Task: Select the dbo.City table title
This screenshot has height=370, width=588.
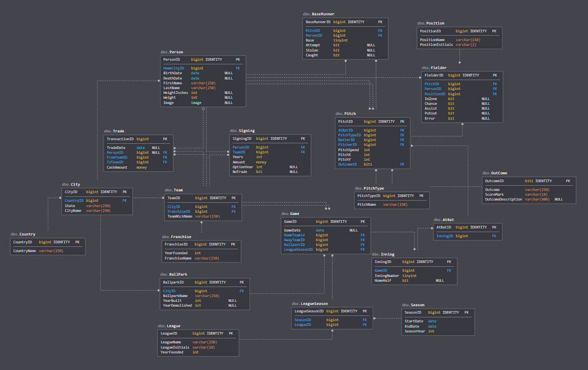Action: coord(71,184)
